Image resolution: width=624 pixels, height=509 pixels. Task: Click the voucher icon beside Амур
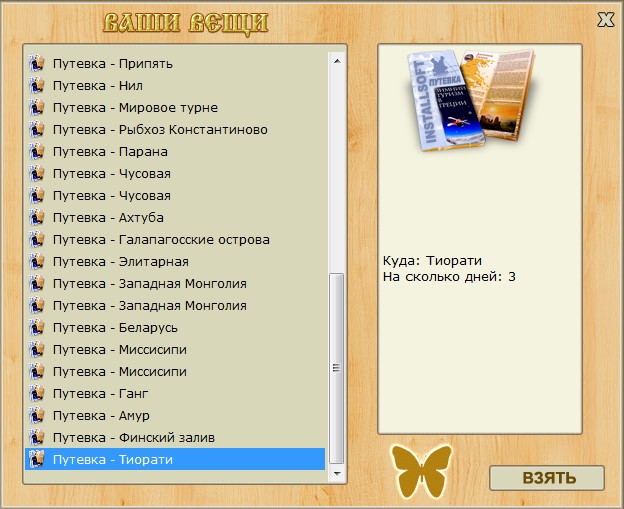pos(37,415)
